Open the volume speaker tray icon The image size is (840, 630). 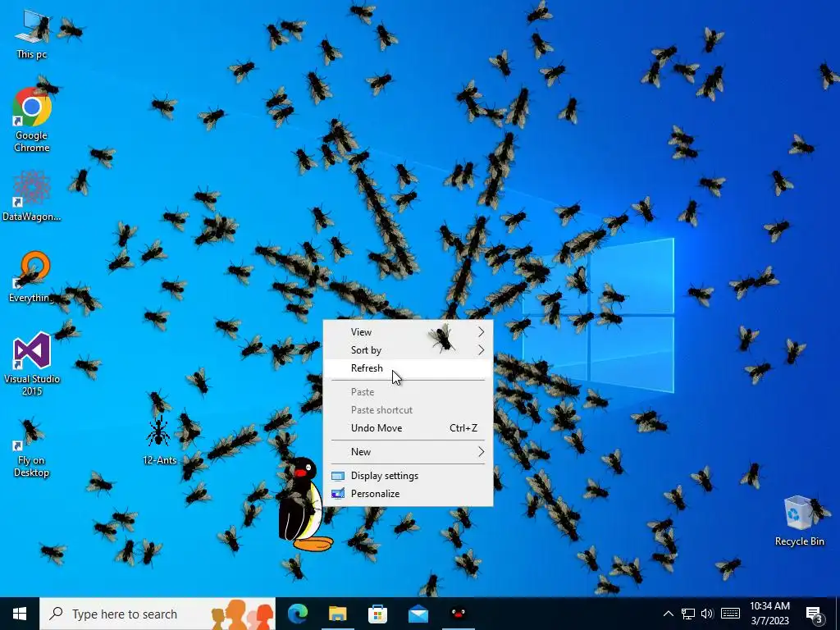point(707,614)
